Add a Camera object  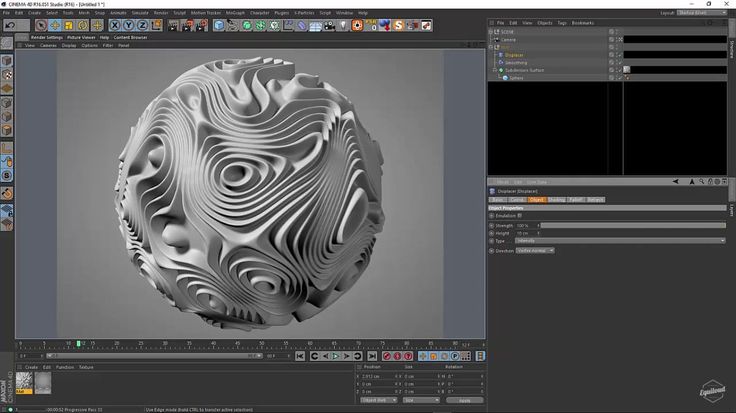(x=330, y=25)
